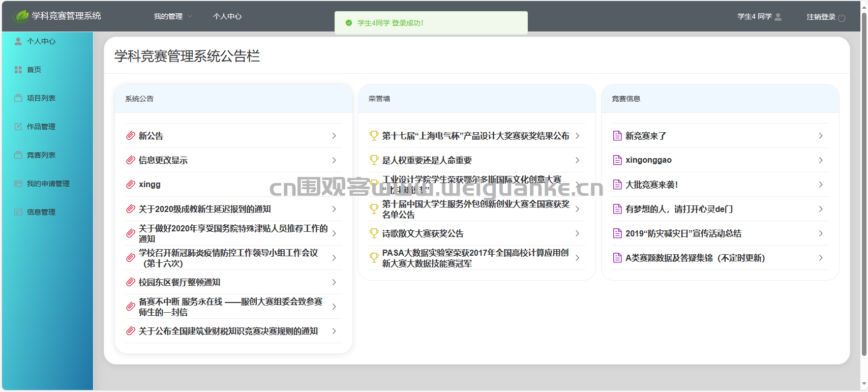868x392 pixels.
Task: Click the 作品管理 edit icon in sidebar
Action: click(x=18, y=127)
